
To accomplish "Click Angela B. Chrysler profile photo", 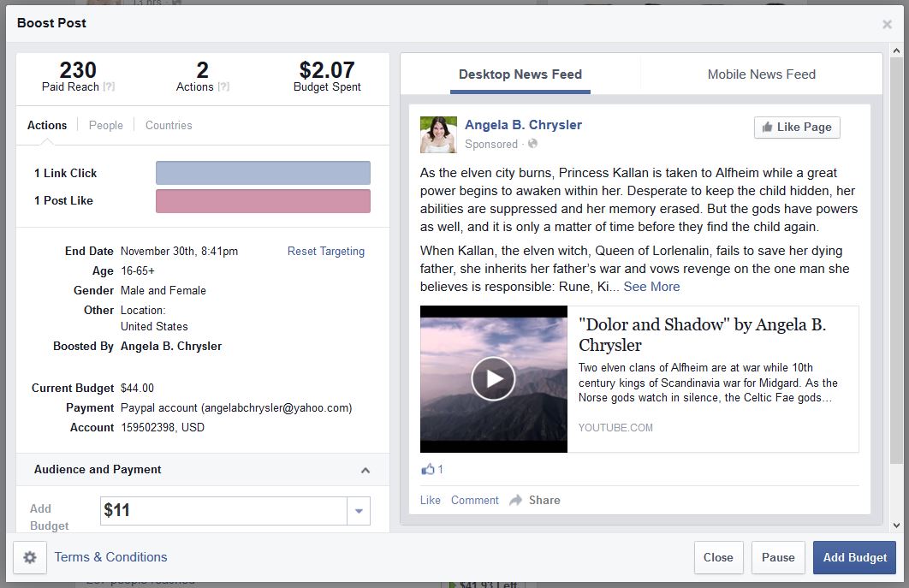I will [438, 134].
